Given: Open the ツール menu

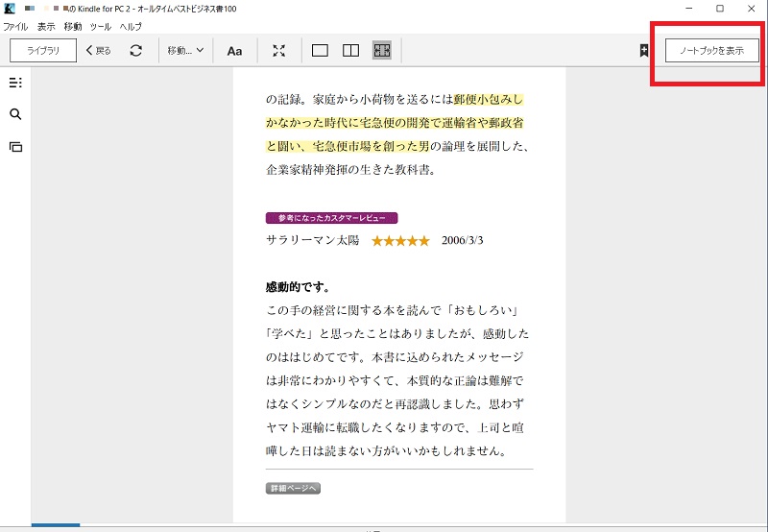Looking at the screenshot, I should pos(101,27).
